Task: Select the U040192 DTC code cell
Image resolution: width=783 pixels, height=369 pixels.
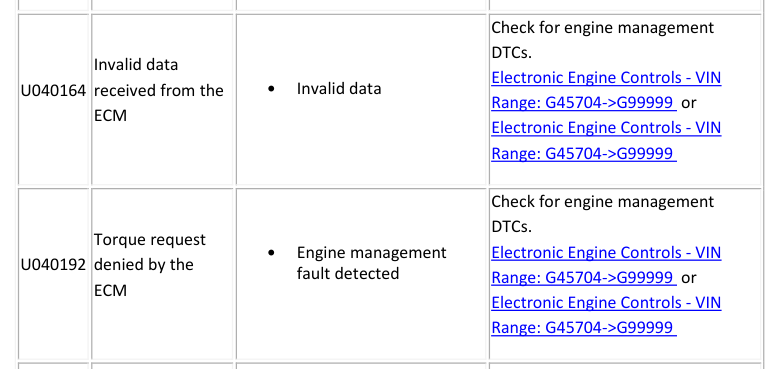Action: [53, 265]
